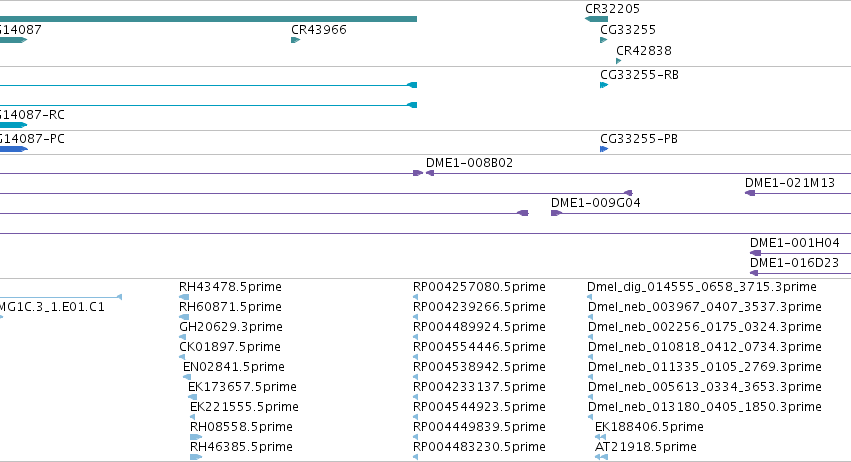Viewport: 851px width, 462px height.
Task: Open the AT21918.5prime EST feature
Action: coord(646,447)
